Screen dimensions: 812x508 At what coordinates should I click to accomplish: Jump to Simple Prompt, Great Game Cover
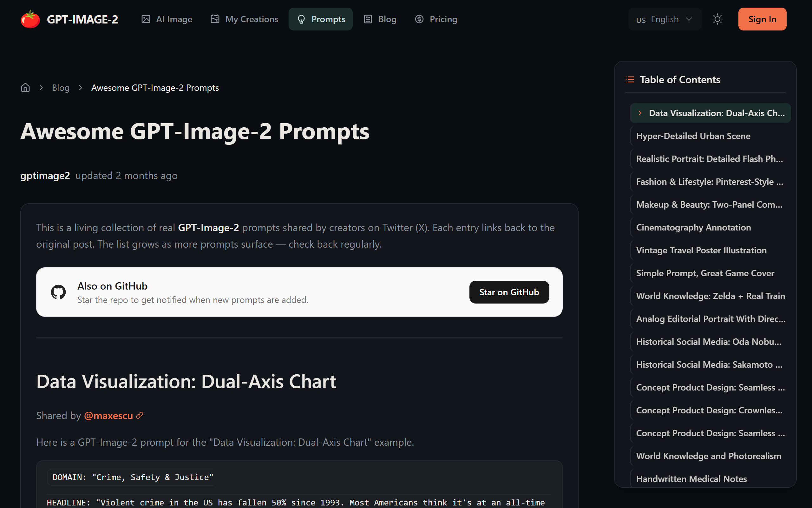tap(710, 273)
